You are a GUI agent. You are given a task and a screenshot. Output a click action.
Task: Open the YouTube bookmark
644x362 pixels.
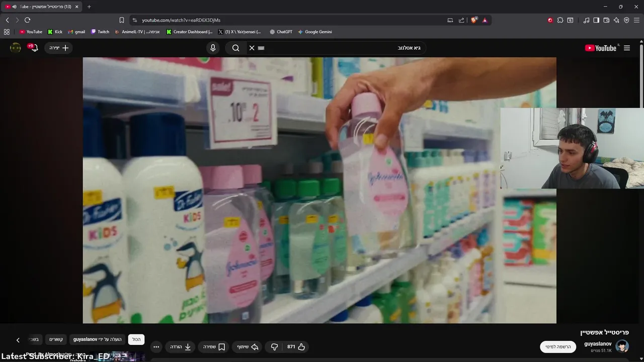point(31,32)
